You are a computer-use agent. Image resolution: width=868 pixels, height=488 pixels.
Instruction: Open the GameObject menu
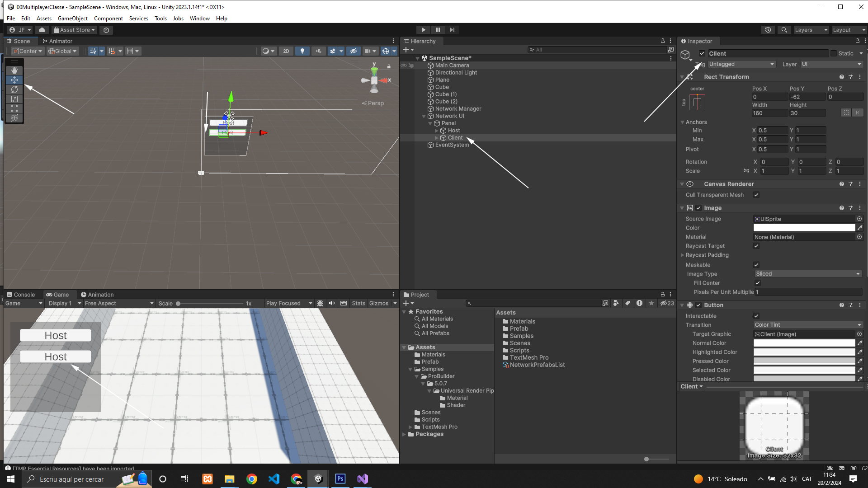72,19
